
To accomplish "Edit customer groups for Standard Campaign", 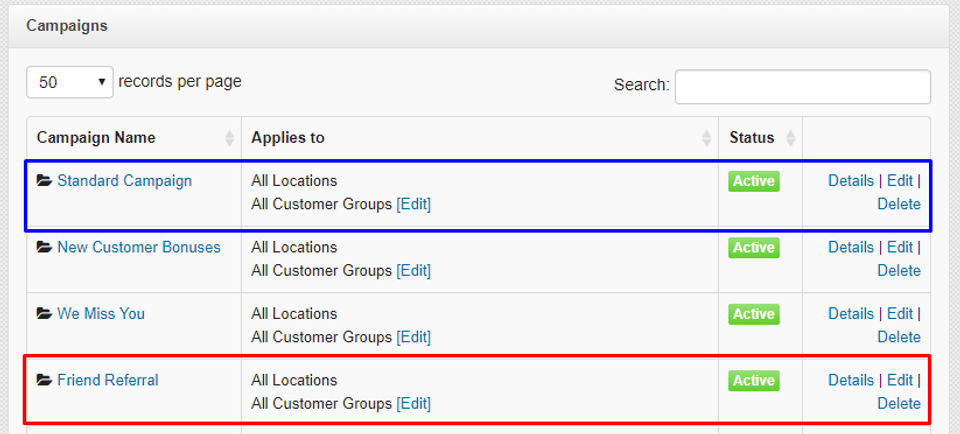I will click(413, 204).
